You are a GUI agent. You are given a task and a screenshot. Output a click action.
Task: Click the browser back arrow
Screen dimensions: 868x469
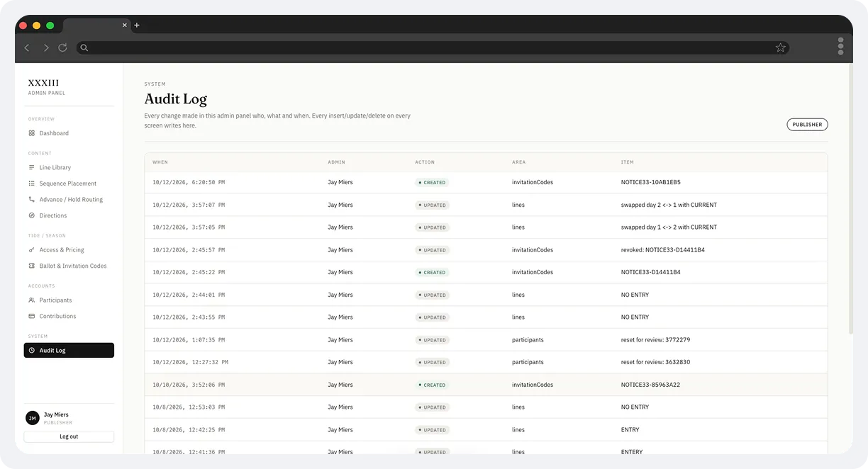coord(27,47)
